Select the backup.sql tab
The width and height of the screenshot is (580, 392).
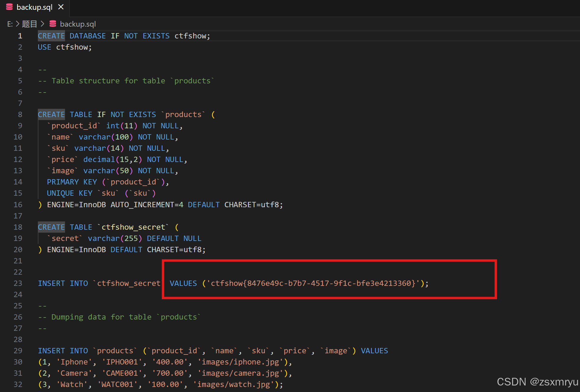tap(34, 7)
